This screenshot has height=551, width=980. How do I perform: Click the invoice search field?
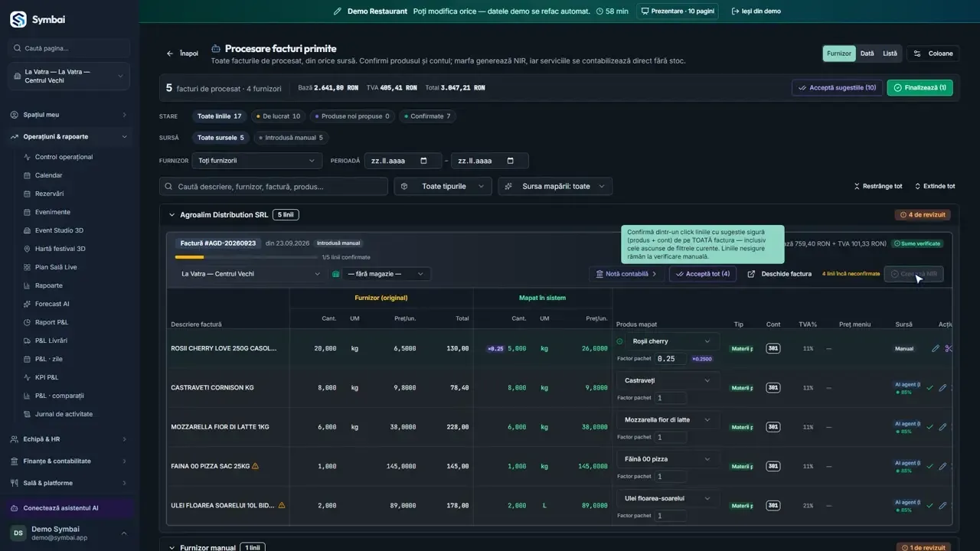point(274,186)
